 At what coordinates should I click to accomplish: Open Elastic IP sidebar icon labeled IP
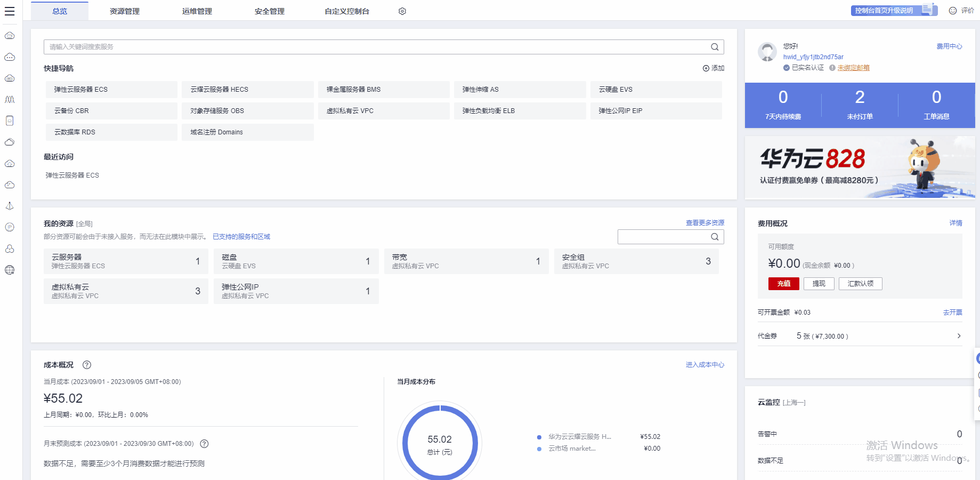click(10, 227)
